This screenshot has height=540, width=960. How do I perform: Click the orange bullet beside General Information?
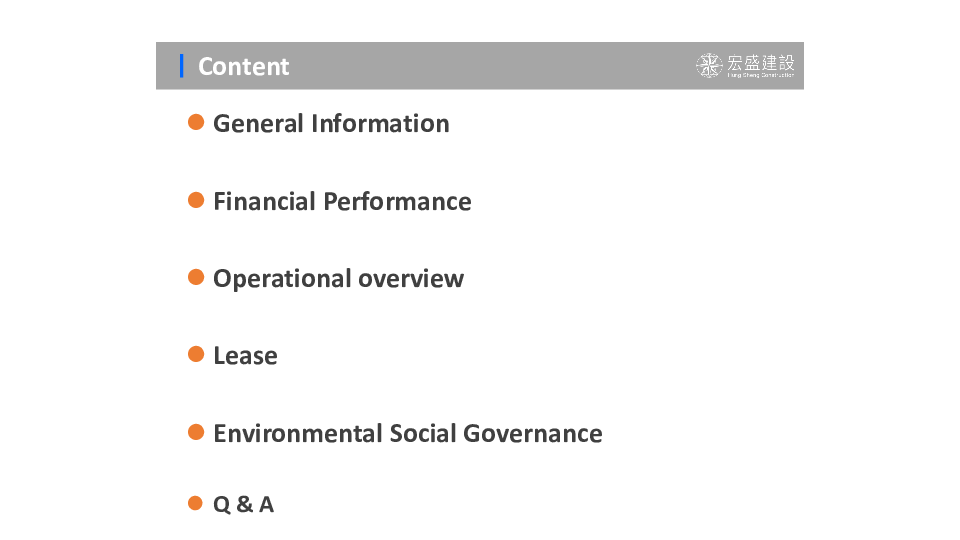point(196,122)
